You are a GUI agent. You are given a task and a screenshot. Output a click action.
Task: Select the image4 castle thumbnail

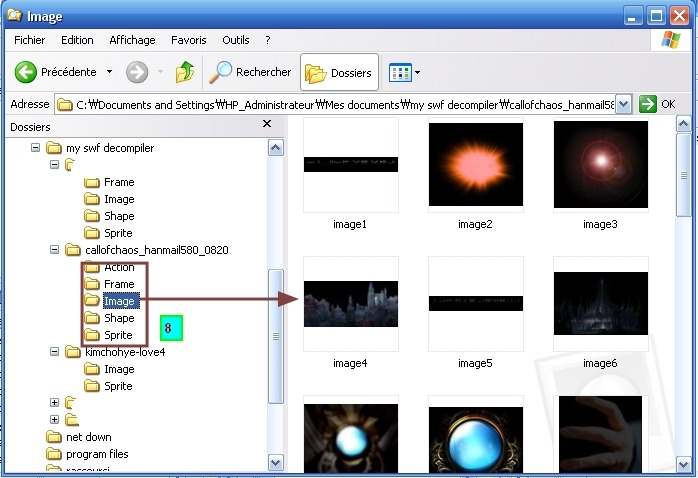[350, 303]
